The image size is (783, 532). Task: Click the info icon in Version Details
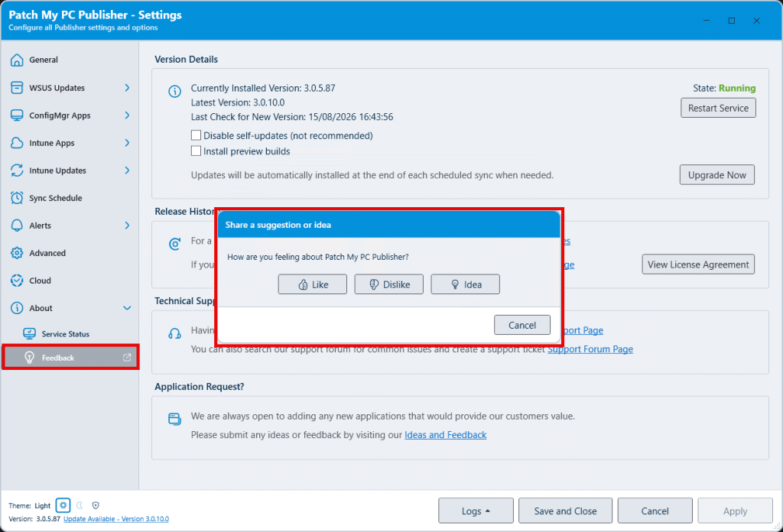pyautogui.click(x=174, y=91)
